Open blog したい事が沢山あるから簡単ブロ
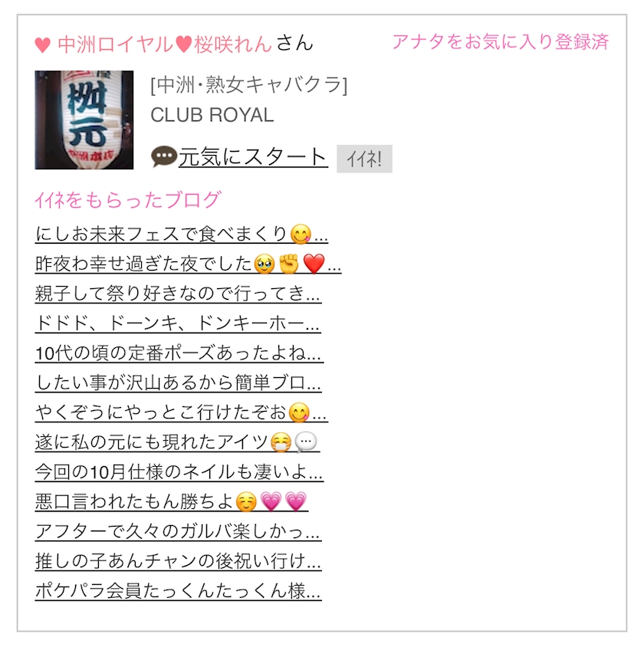This screenshot has width=644, height=647. pyautogui.click(x=178, y=383)
